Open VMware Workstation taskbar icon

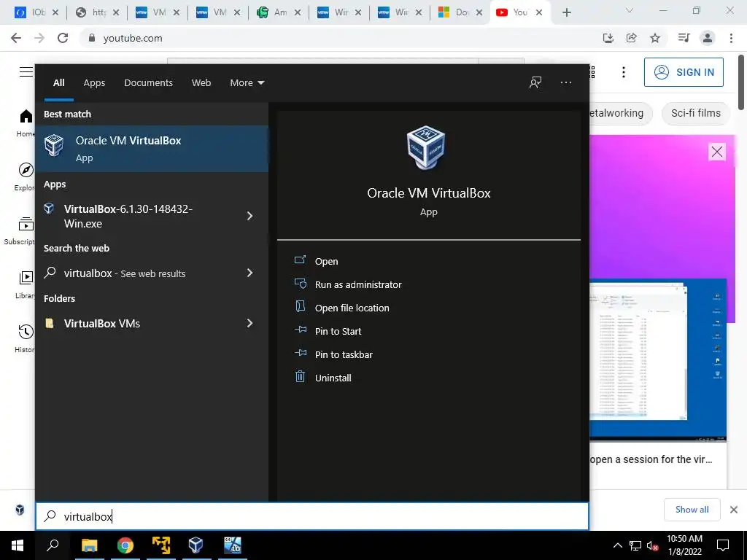click(161, 545)
